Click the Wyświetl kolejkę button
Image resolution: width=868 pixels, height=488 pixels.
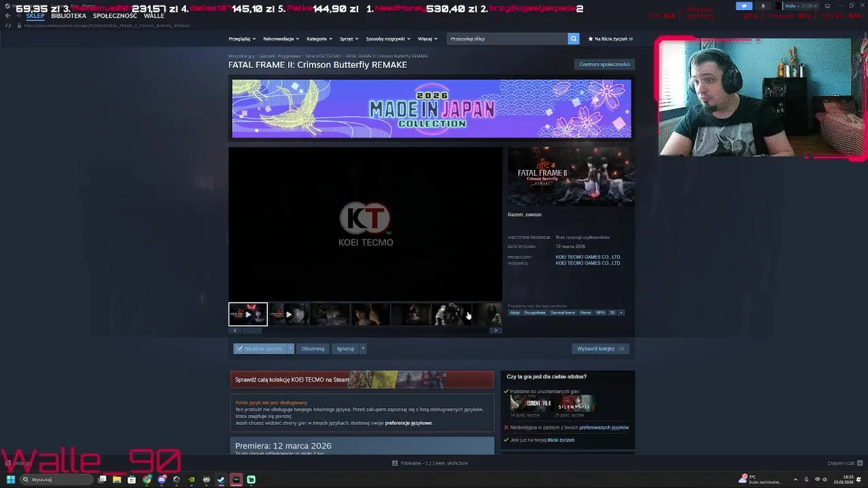(601, 348)
